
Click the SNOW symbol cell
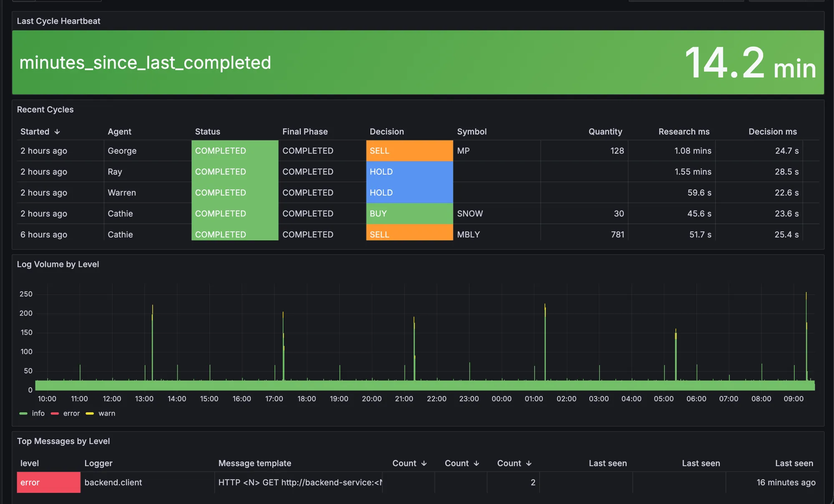497,213
